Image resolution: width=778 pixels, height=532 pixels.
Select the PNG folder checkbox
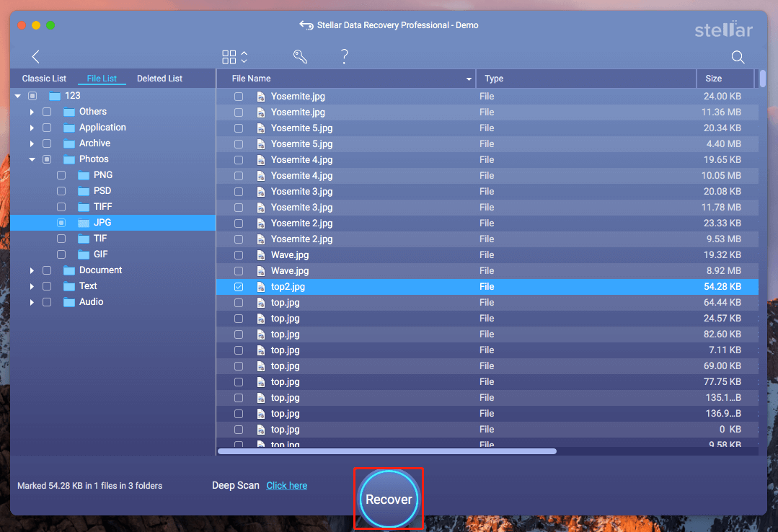(61, 174)
